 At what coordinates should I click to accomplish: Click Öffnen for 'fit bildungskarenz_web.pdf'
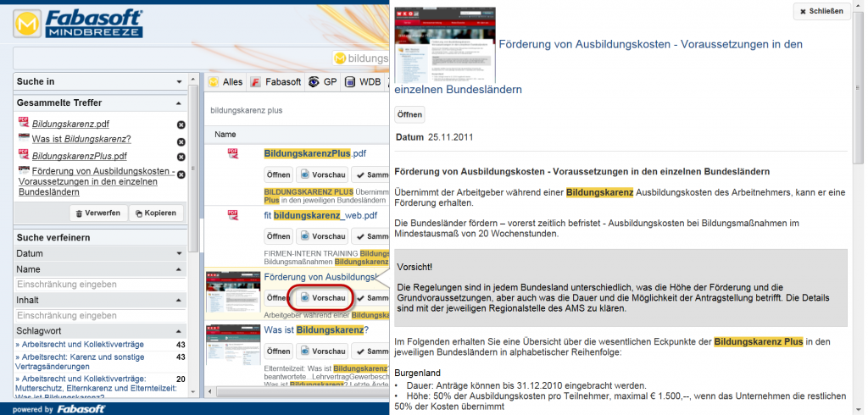pos(278,236)
